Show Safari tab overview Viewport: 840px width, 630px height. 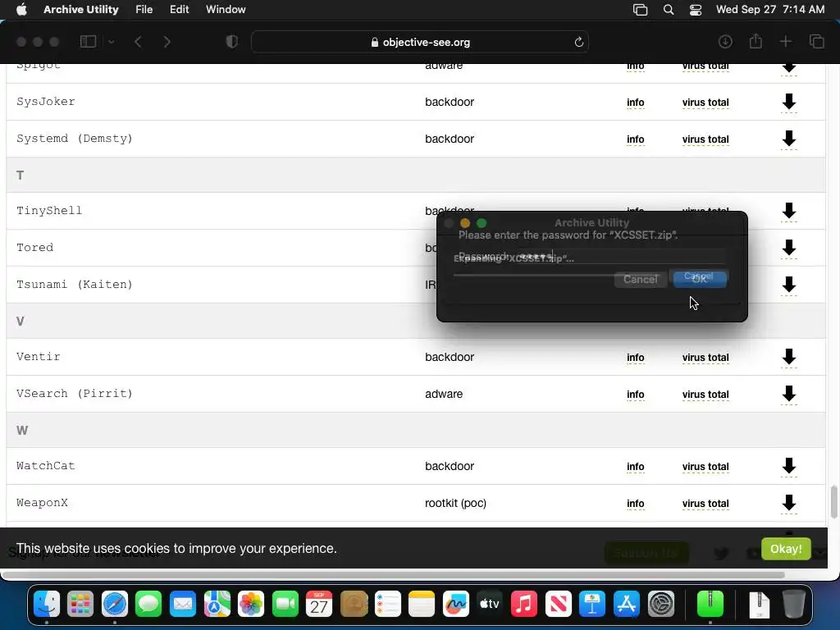point(816,42)
